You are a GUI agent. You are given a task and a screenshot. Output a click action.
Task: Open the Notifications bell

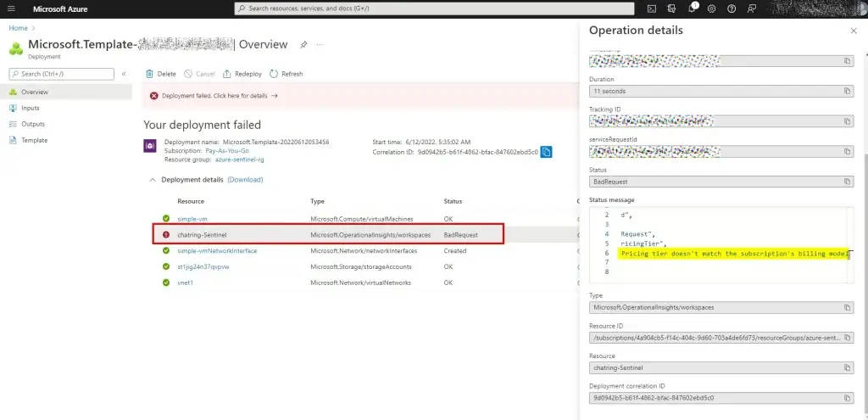coord(692,8)
